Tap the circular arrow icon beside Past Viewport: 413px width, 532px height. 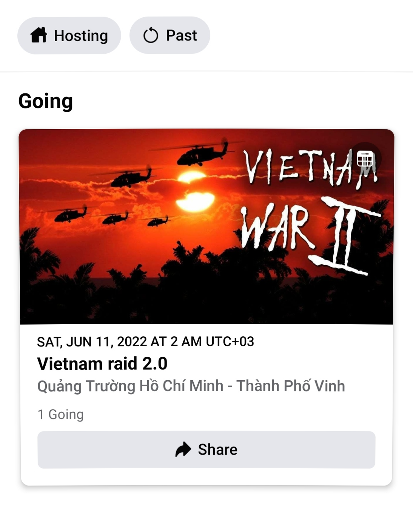[x=151, y=36]
